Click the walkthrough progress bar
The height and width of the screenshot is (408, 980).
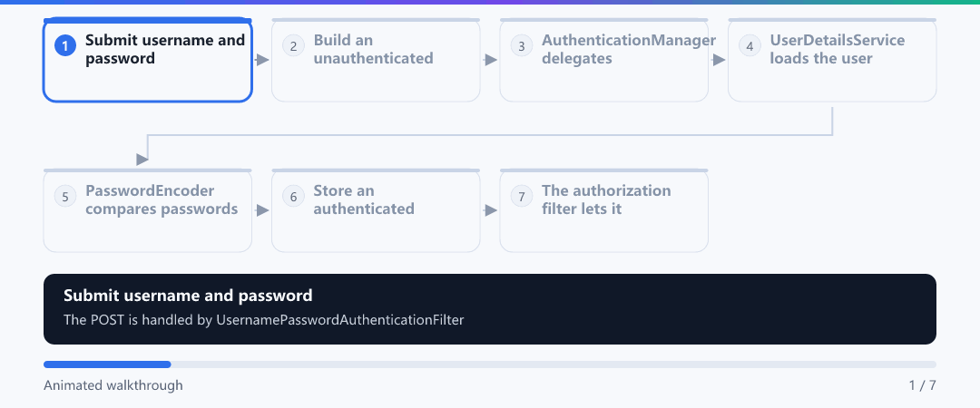pos(489,364)
